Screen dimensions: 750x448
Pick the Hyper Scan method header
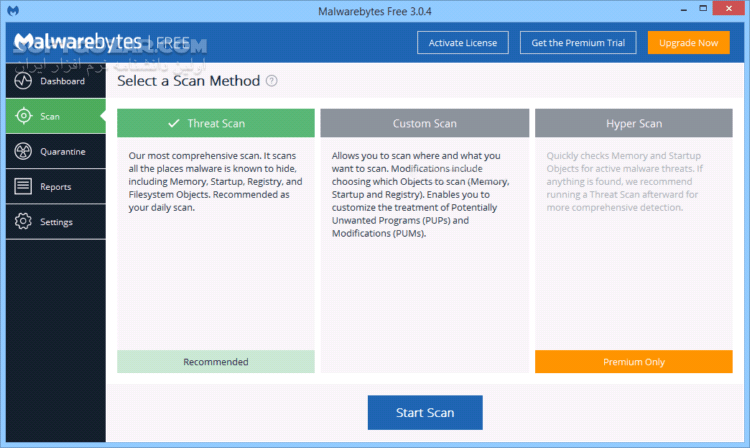click(634, 124)
